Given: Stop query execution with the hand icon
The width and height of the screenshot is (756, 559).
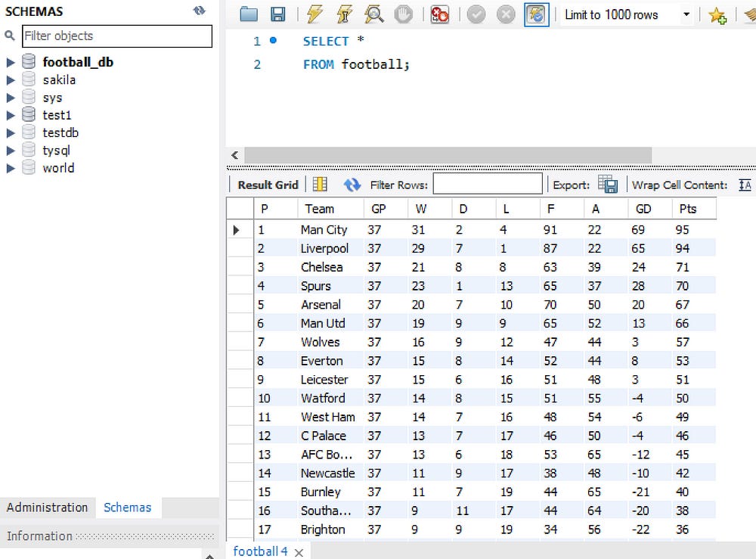Looking at the screenshot, I should tap(403, 14).
